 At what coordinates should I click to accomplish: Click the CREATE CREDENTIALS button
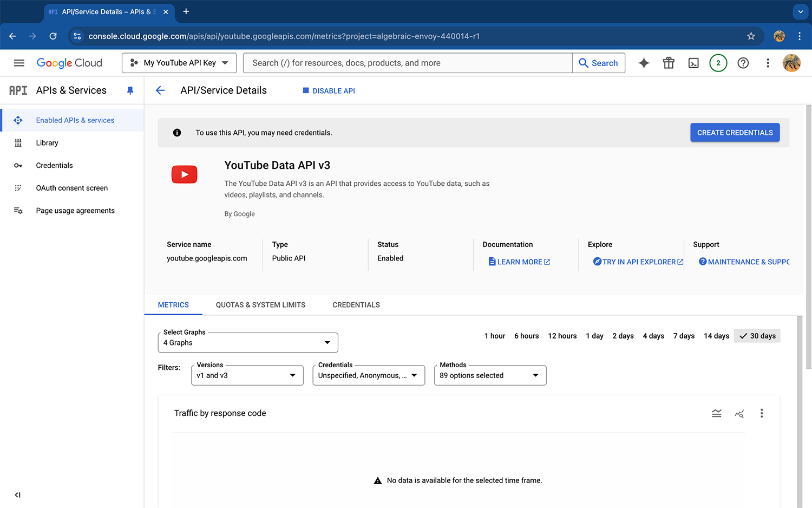(735, 133)
